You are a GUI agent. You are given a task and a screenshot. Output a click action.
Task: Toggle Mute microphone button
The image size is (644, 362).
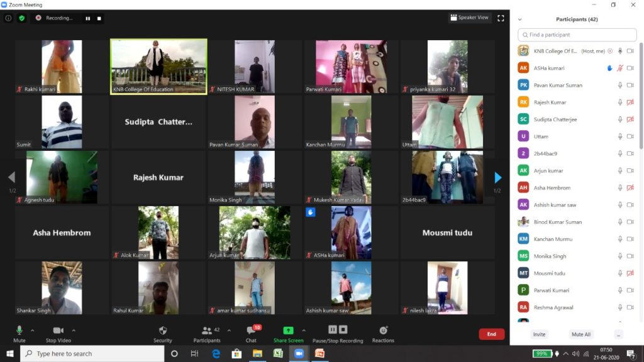pos(19,331)
